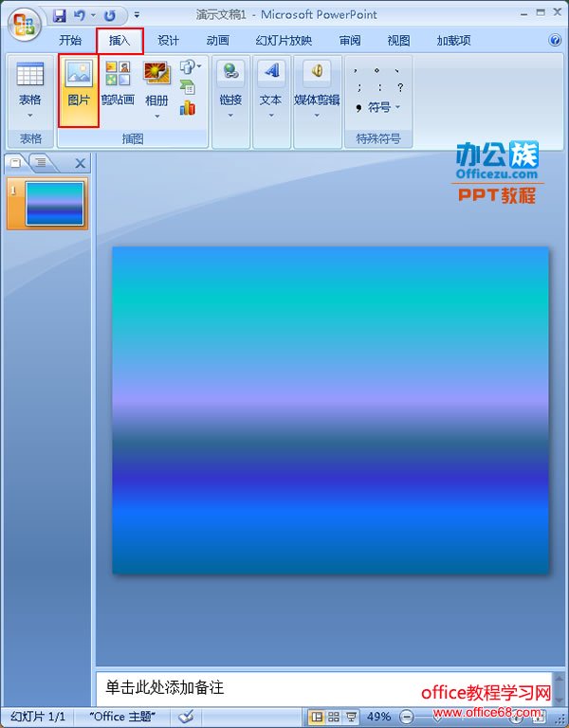Open the 加载项 tab
569x728 pixels.
pos(453,41)
